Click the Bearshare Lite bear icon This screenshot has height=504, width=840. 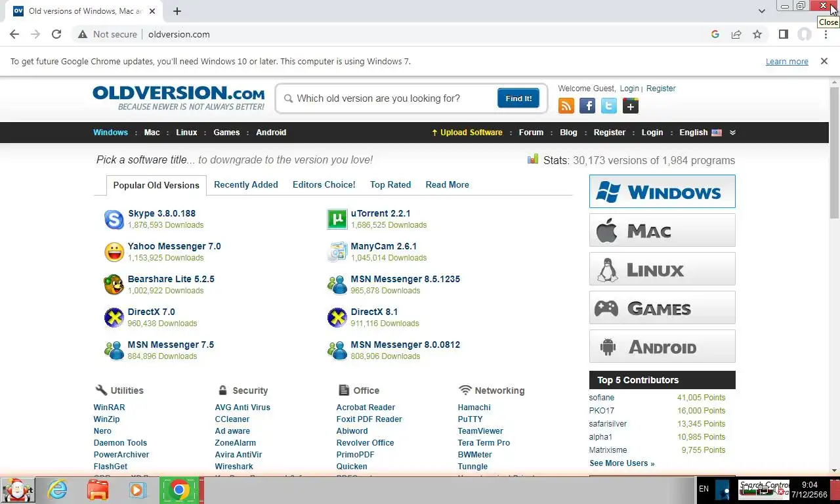(114, 285)
